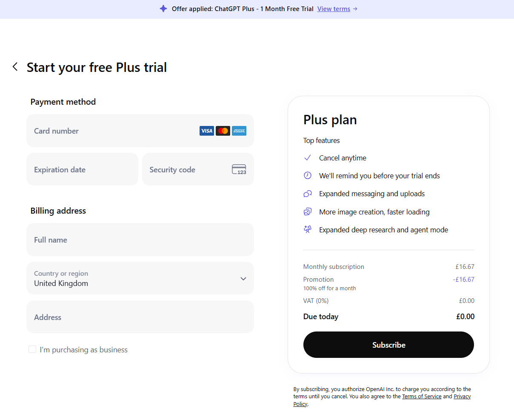Expand the country list using the chevron arrow

click(x=243, y=279)
